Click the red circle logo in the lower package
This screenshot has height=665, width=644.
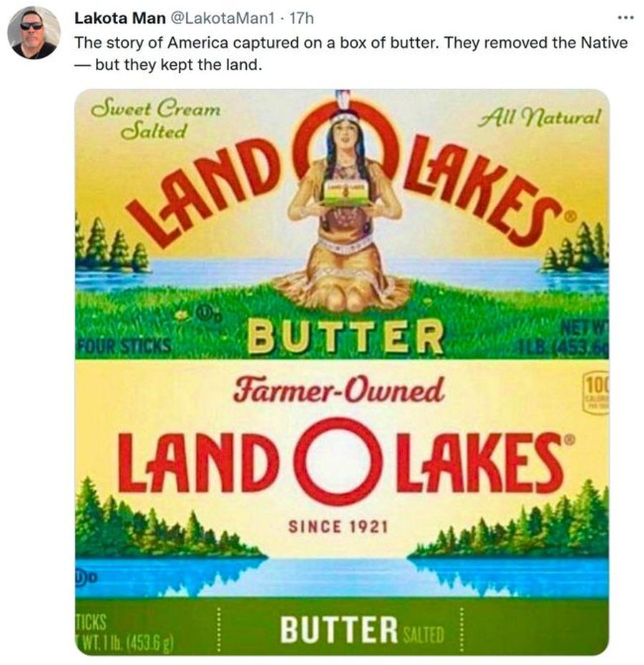click(x=338, y=462)
